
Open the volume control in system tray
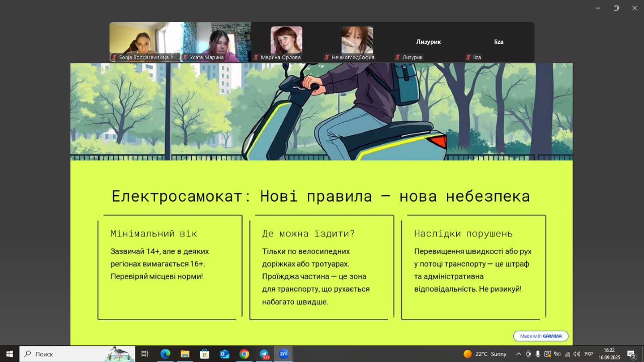point(577,354)
